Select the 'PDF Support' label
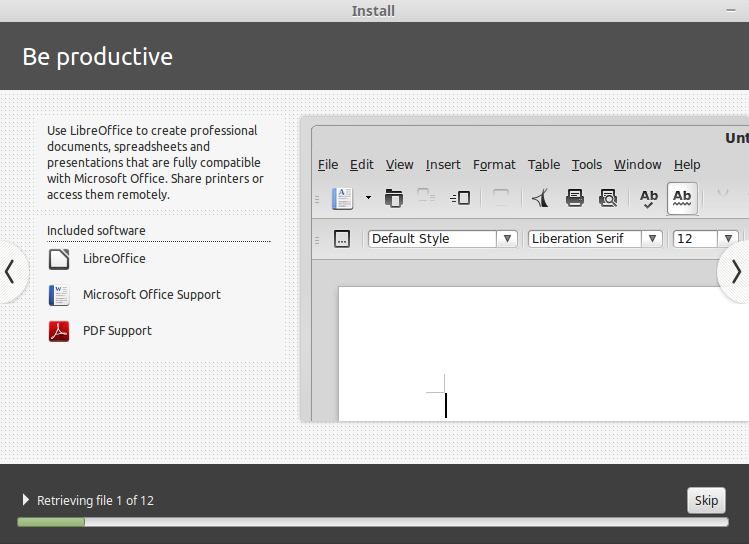The image size is (749, 544). [117, 331]
